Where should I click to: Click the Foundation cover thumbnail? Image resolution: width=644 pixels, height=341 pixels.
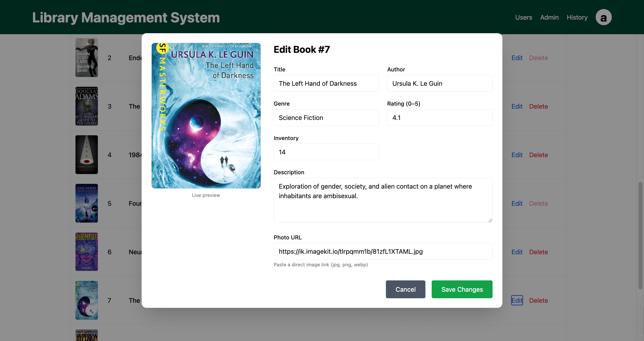click(87, 203)
